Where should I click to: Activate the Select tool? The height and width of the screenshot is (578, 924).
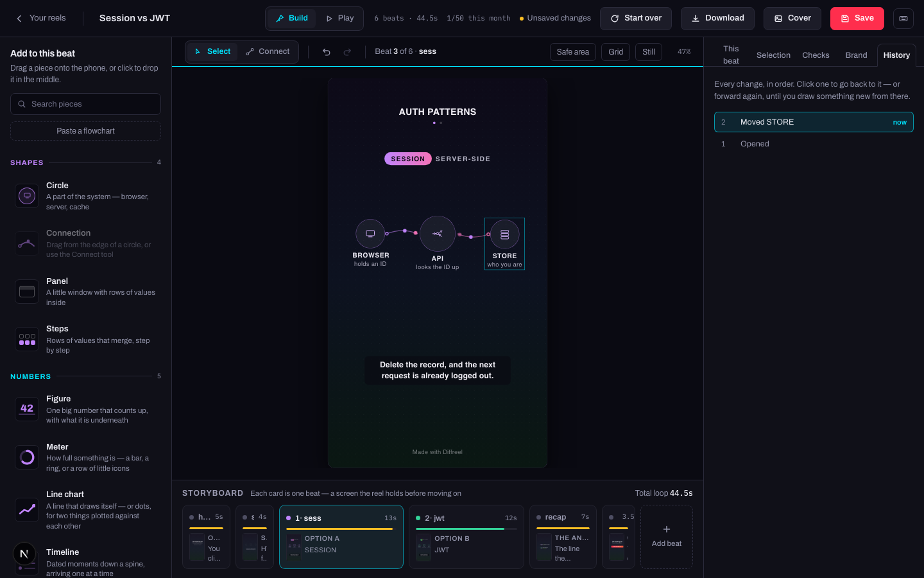212,51
